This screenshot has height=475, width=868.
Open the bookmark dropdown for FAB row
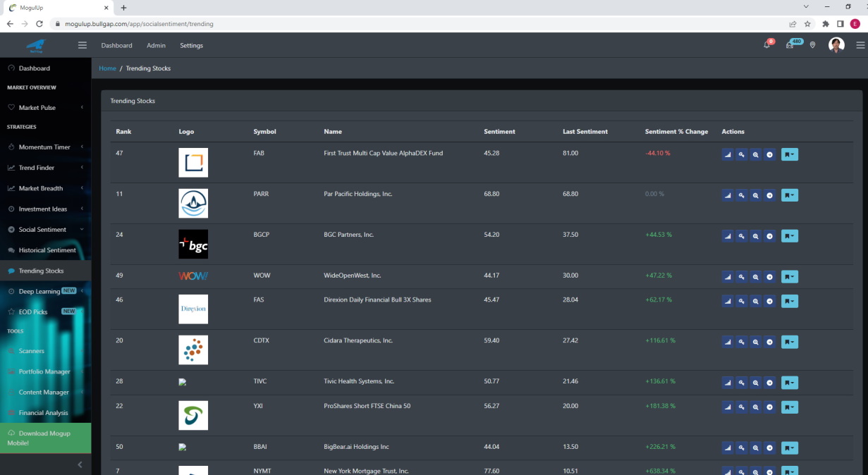(790, 154)
